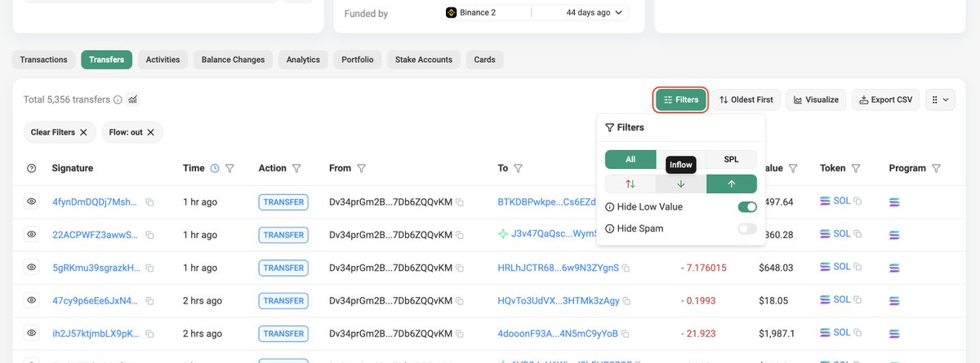Open the From column filter funnel
This screenshot has width=980, height=363.
tap(361, 168)
